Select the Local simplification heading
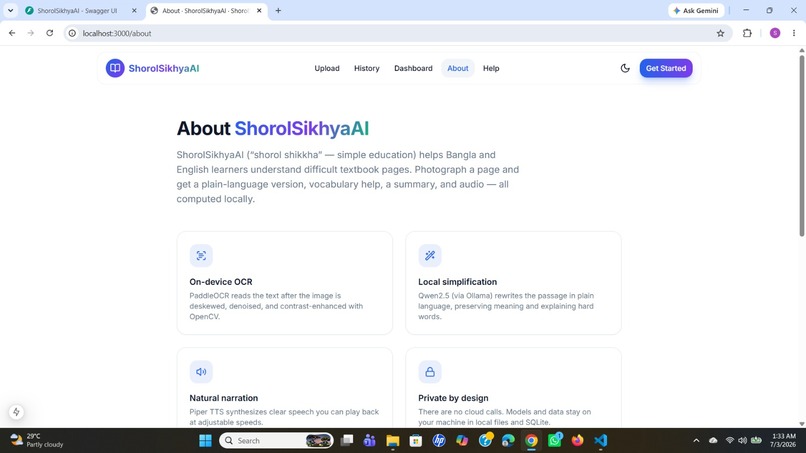The width and height of the screenshot is (806, 453). [x=457, y=282]
